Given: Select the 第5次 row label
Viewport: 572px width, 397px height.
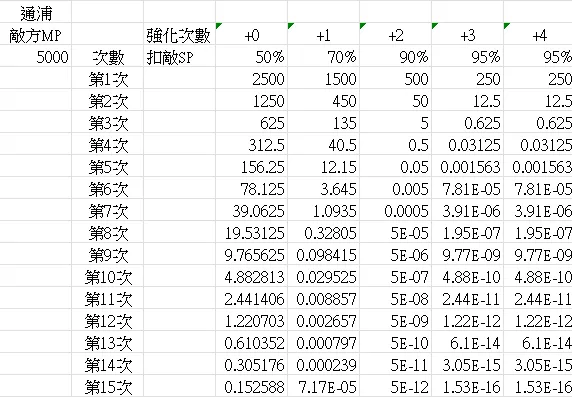Looking at the screenshot, I should pyautogui.click(x=108, y=166).
